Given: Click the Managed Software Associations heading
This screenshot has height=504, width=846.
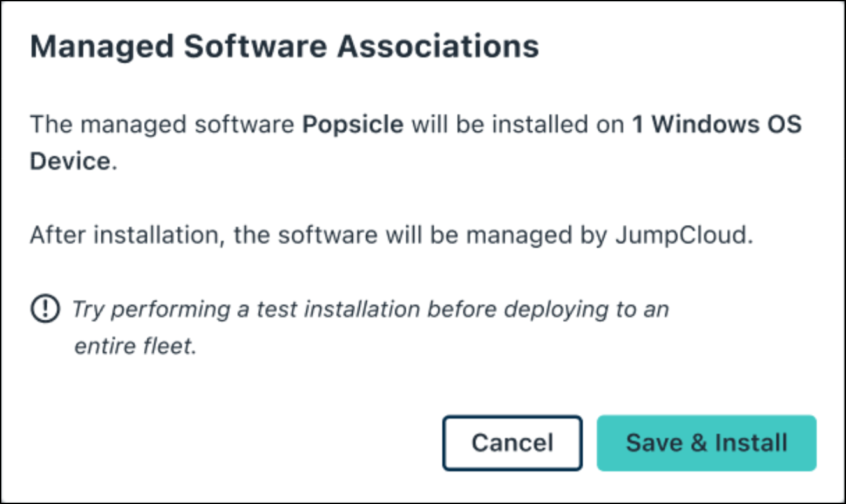Looking at the screenshot, I should tap(285, 47).
